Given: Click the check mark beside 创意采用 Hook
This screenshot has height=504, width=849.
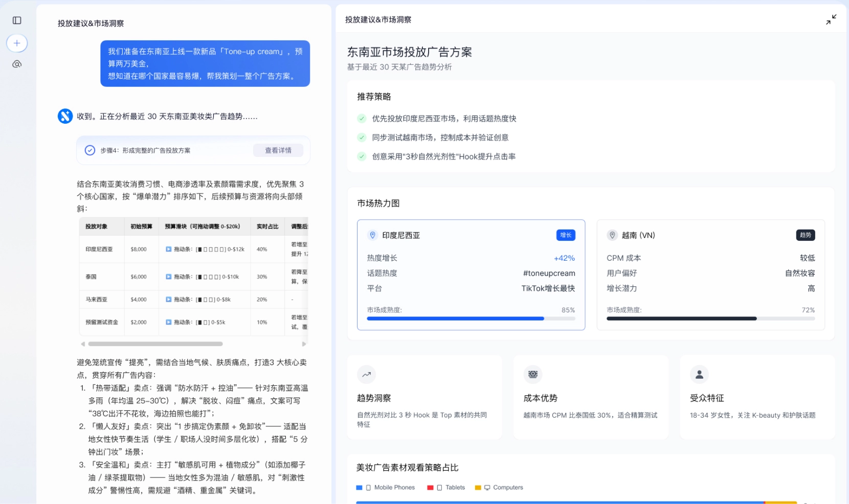Looking at the screenshot, I should click(x=362, y=156).
